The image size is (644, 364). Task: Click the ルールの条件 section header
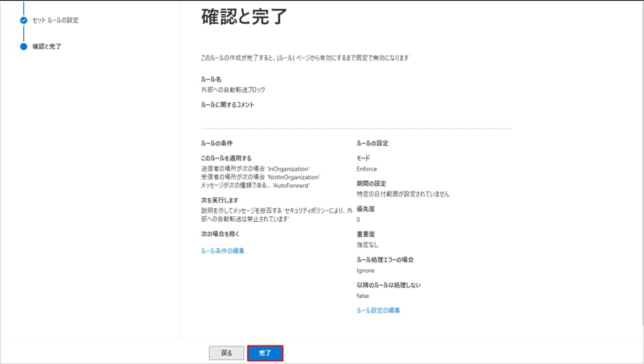tap(217, 143)
